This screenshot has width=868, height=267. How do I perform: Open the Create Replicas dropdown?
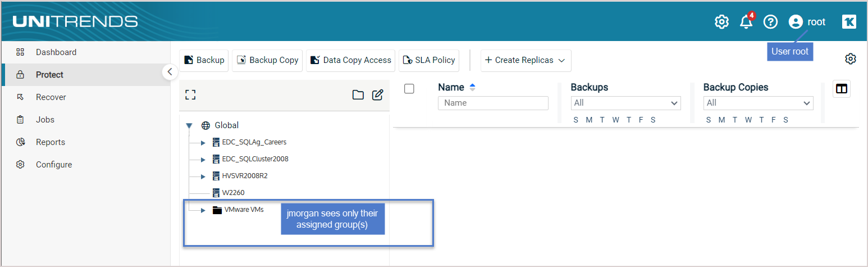[x=526, y=60]
